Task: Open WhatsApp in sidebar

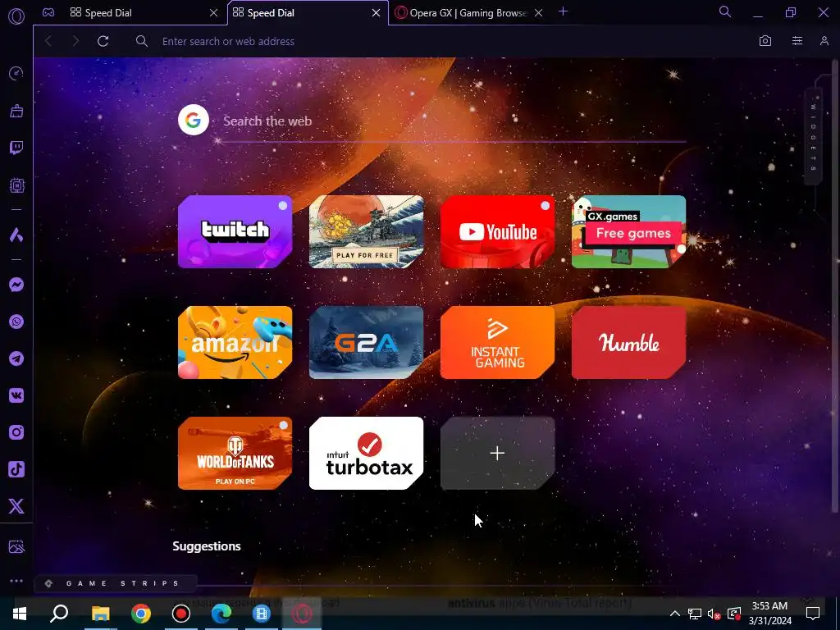Action: click(x=16, y=322)
